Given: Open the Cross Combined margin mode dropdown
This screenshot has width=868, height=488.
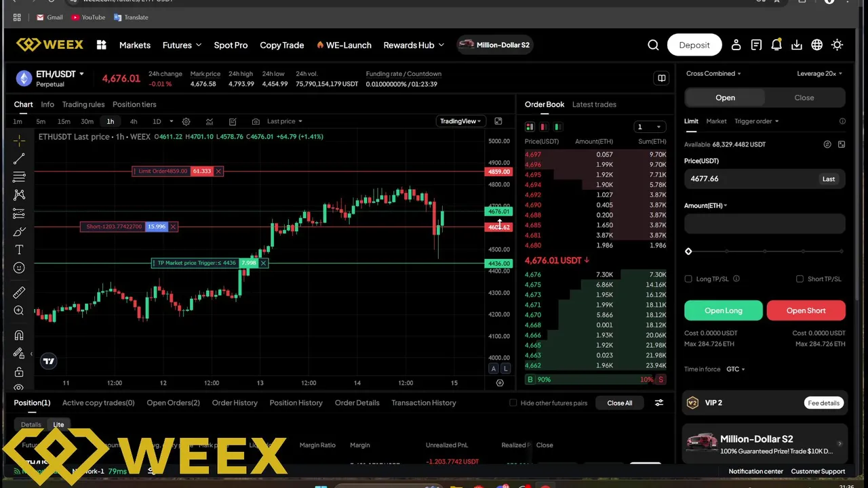Looking at the screenshot, I should 713,73.
